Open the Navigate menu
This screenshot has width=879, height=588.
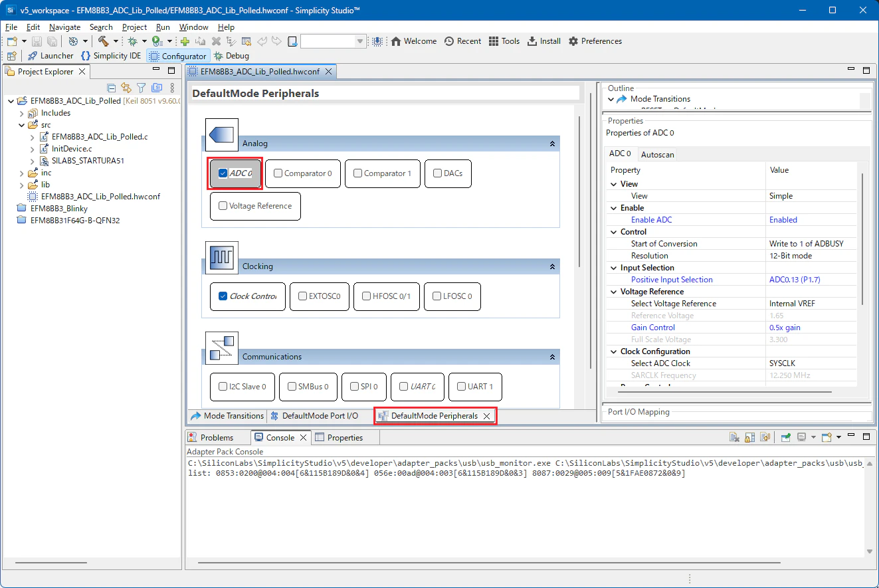(x=64, y=27)
